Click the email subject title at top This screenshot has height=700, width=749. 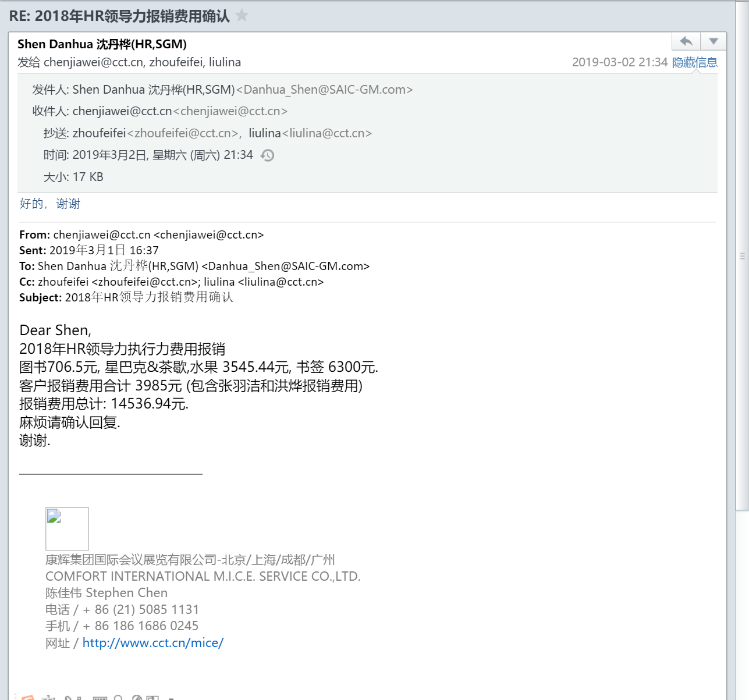point(119,16)
